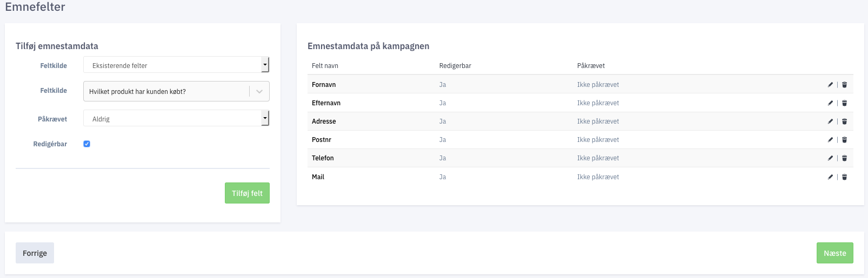Screen dimensions: 868x278
Task: Go to the next step with Næste
Action: click(834, 253)
